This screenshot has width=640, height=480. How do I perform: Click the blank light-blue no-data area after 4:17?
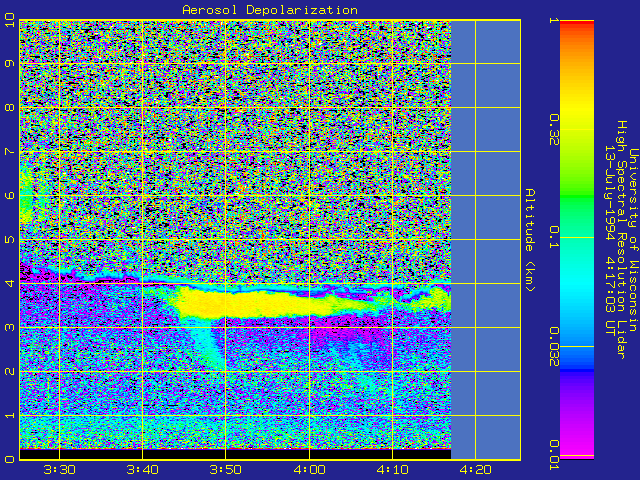click(x=486, y=240)
